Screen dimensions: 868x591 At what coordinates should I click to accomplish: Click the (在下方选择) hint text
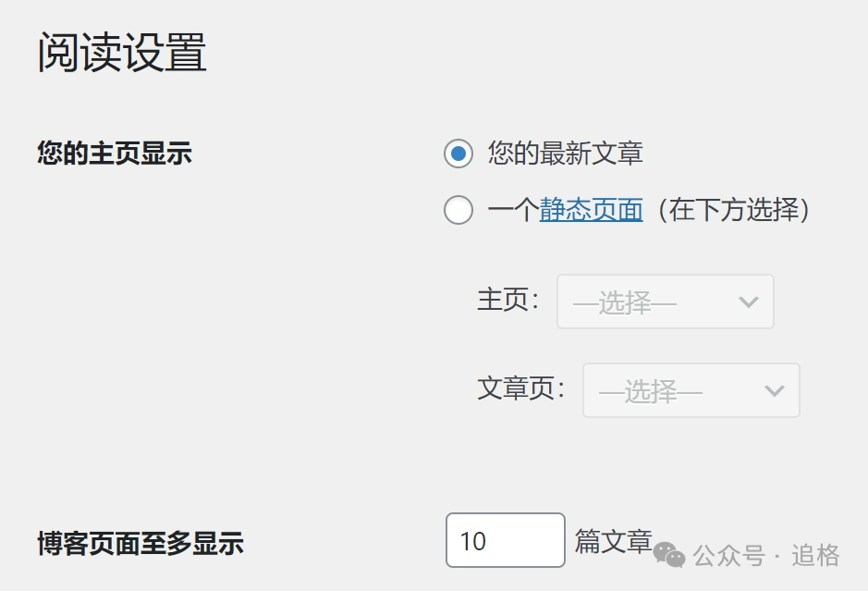[x=734, y=210]
